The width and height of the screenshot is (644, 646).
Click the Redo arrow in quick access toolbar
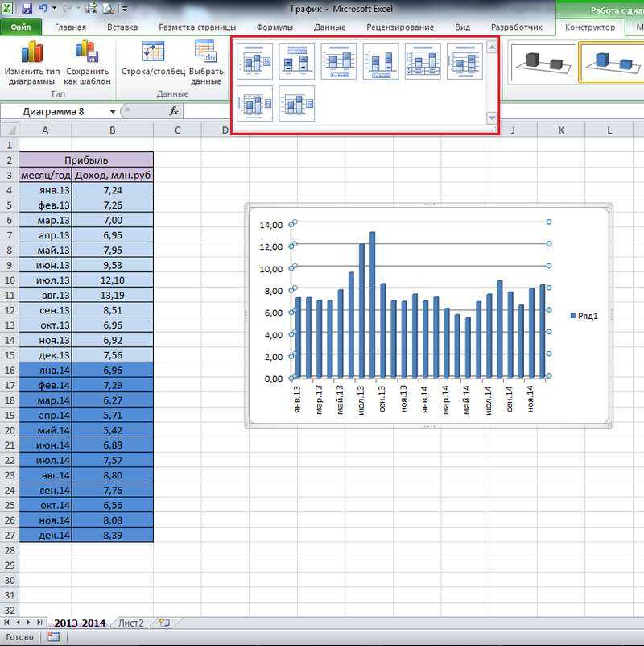click(x=67, y=8)
